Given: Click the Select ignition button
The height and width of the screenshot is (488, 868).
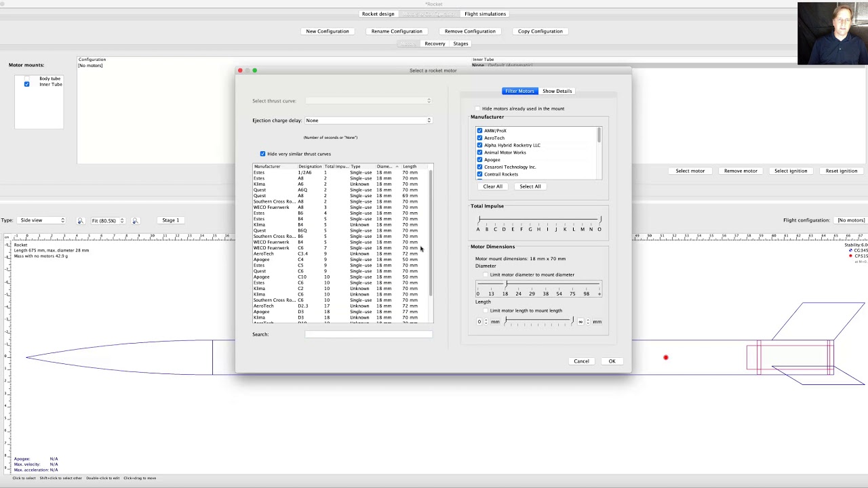Looking at the screenshot, I should coord(791,171).
